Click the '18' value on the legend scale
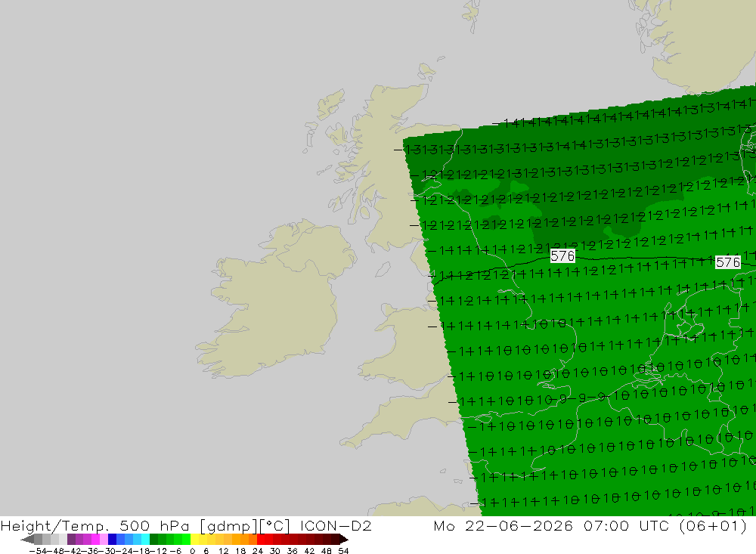The height and width of the screenshot is (554, 756). (x=240, y=551)
